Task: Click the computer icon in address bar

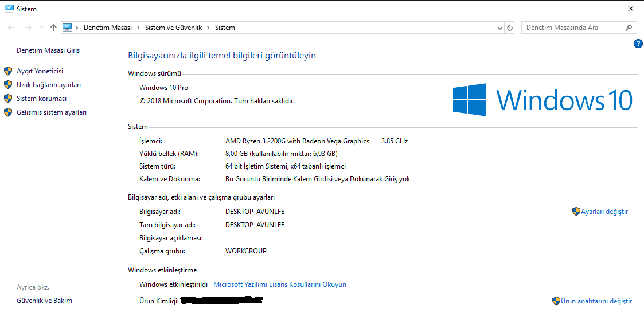Action: pos(67,27)
